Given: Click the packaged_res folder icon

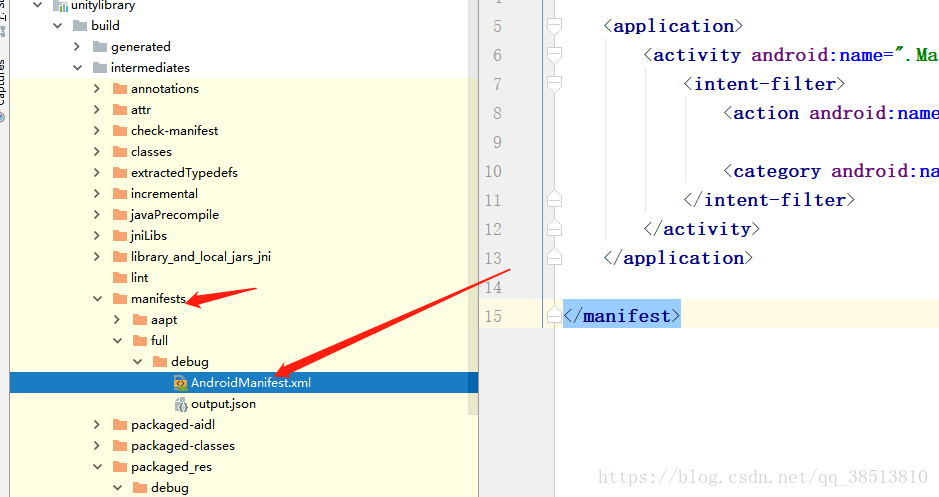Looking at the screenshot, I should click(120, 466).
